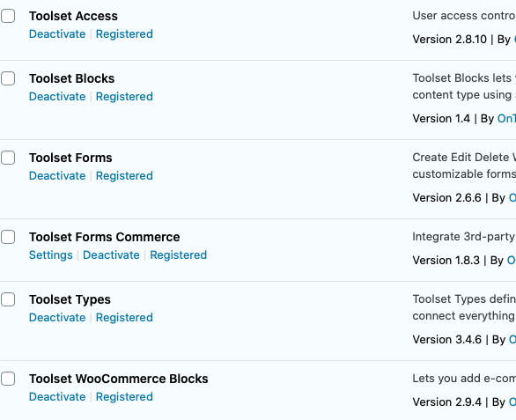Check the Toolset Access plugin checkbox
The height and width of the screenshot is (420, 516).
coord(8,16)
